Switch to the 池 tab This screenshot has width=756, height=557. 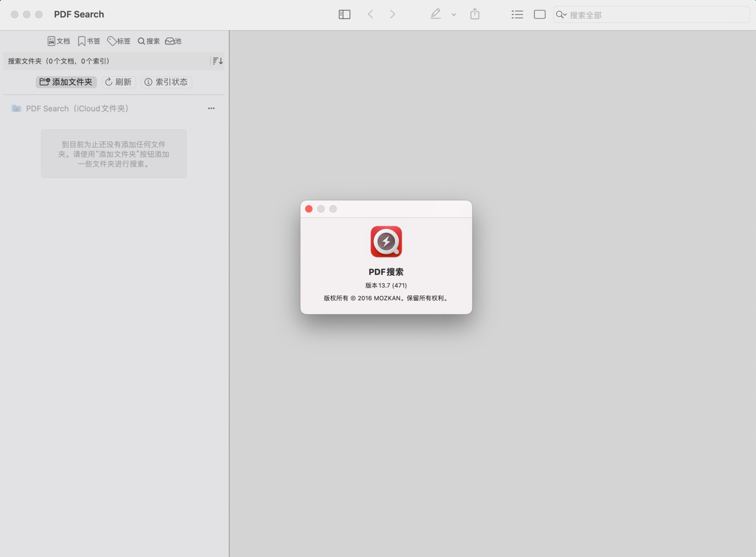coord(173,41)
